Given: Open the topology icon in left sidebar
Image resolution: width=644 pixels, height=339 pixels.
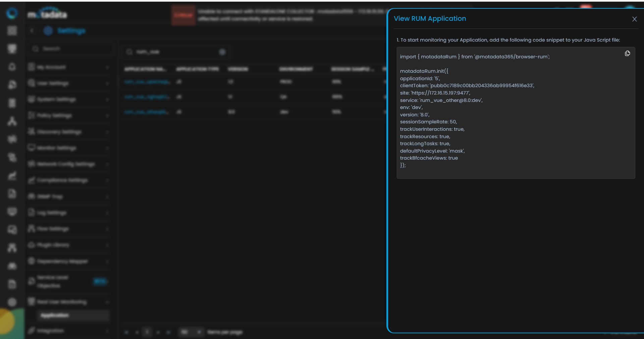Looking at the screenshot, I should (12, 121).
